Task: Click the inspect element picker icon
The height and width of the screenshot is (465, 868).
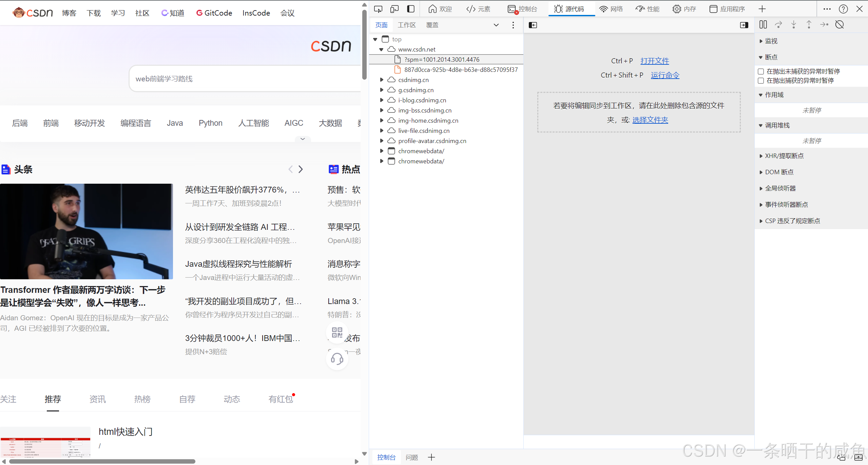Action: [378, 9]
